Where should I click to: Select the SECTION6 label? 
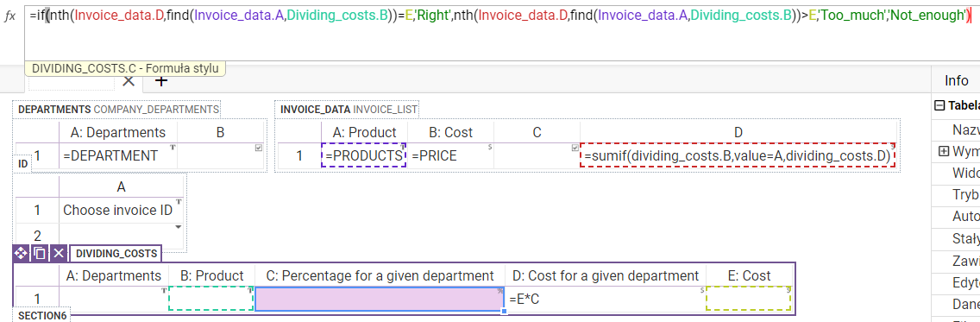click(x=42, y=316)
